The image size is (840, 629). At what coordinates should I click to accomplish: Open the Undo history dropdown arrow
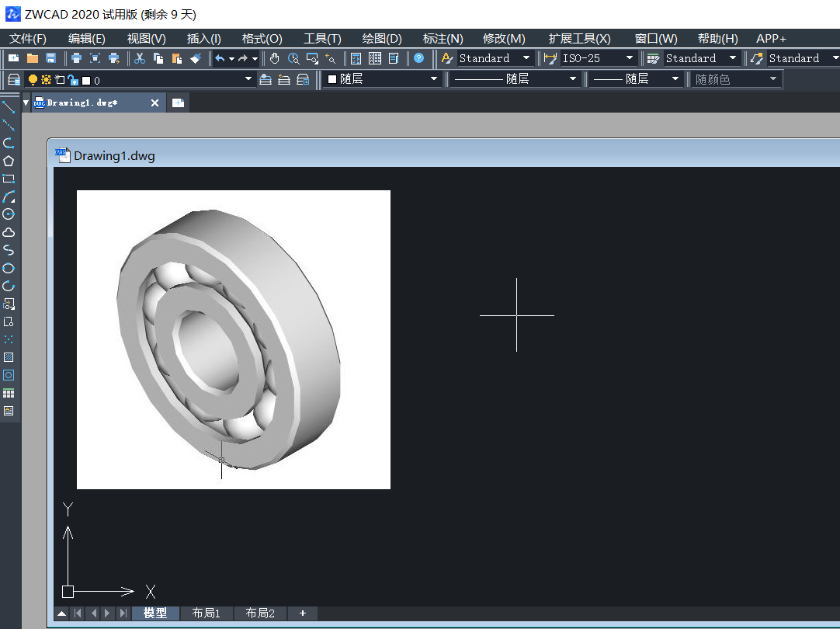[231, 58]
